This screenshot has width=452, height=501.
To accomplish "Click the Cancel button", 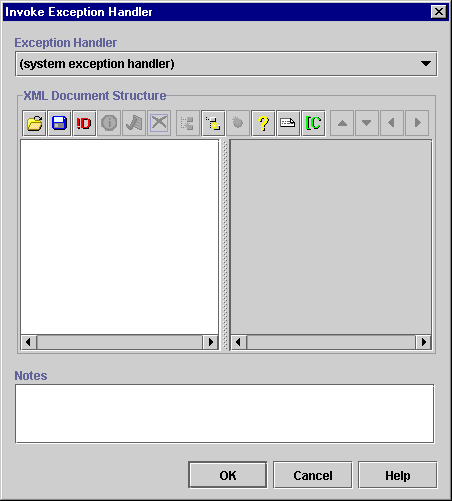I will (313, 475).
